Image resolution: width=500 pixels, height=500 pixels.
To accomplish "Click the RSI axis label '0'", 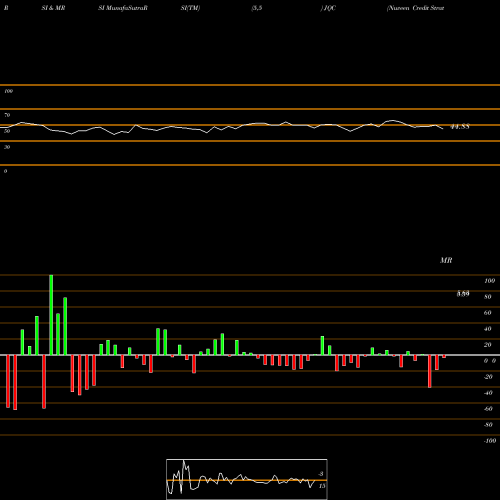I will coord(5,171).
